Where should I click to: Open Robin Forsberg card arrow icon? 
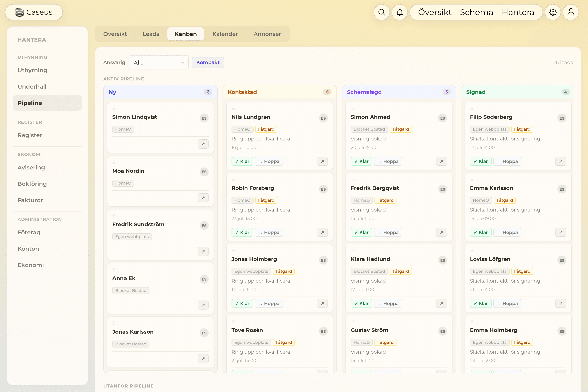(x=322, y=232)
